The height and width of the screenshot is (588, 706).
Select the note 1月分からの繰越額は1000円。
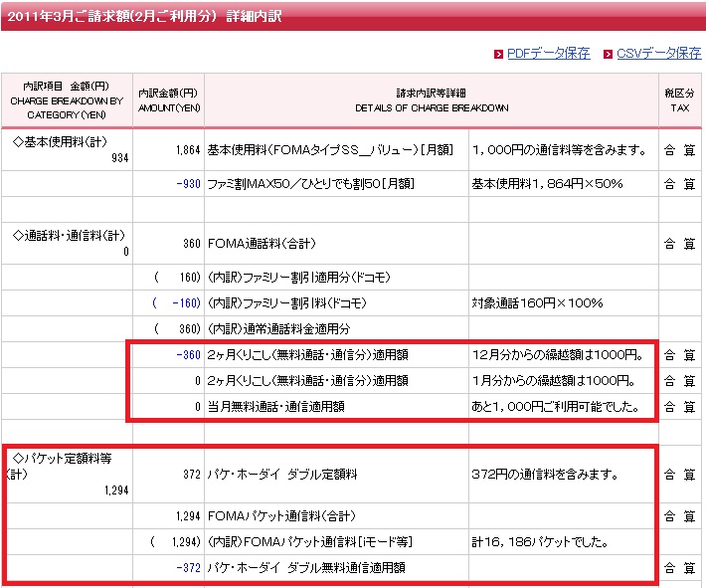[554, 381]
